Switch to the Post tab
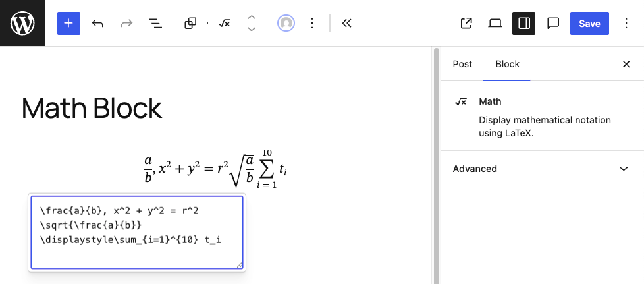 point(462,64)
